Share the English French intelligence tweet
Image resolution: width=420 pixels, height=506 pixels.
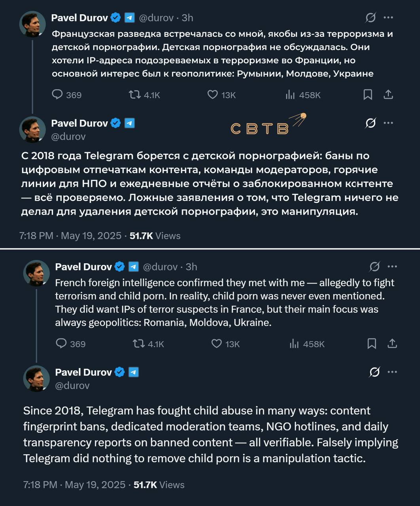pos(392,344)
